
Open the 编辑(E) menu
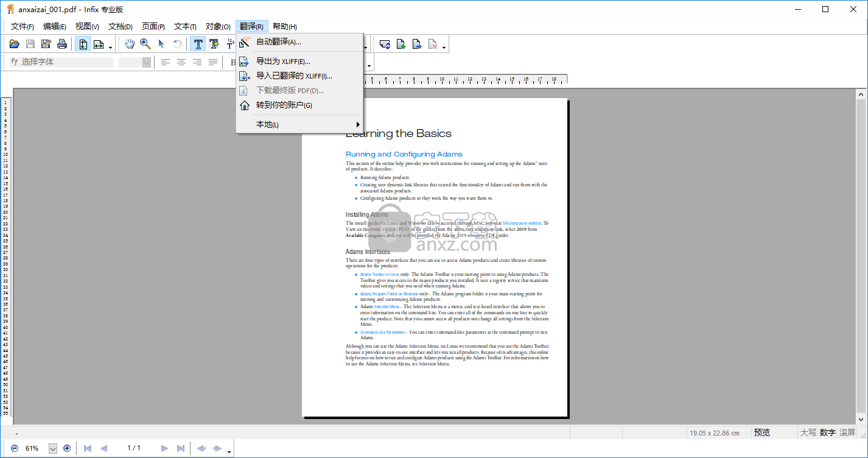(x=54, y=26)
